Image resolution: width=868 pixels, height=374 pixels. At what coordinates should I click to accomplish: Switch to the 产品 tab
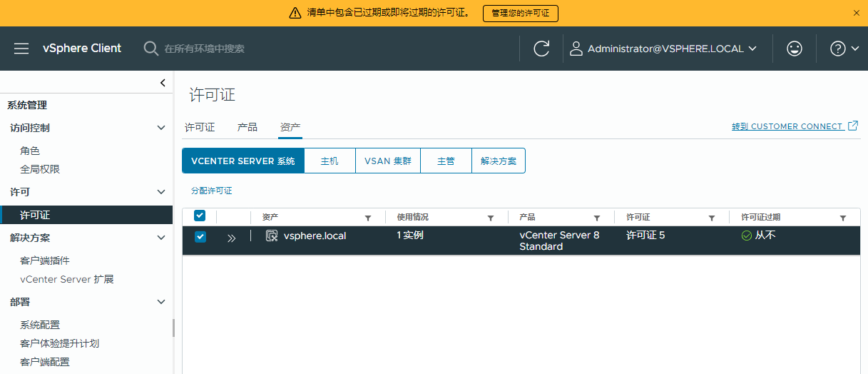247,126
